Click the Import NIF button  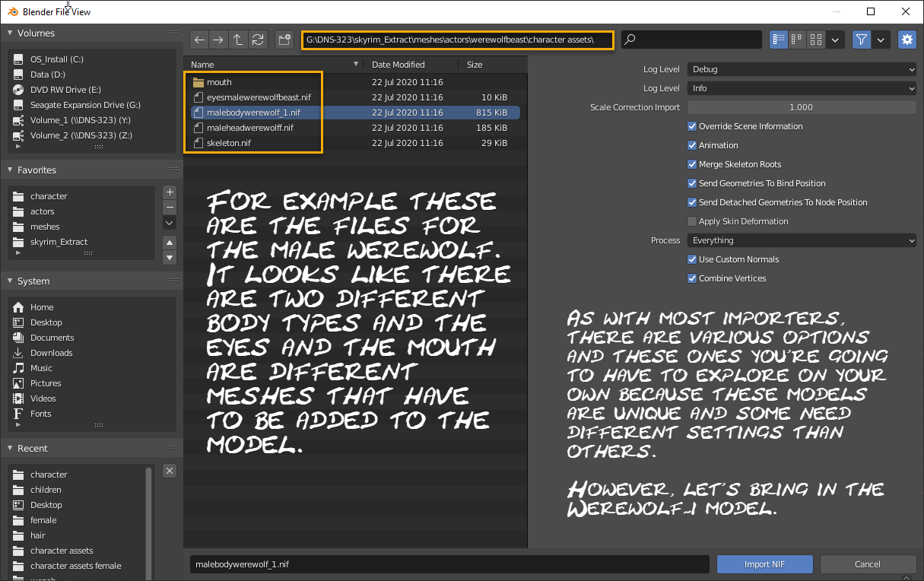765,564
